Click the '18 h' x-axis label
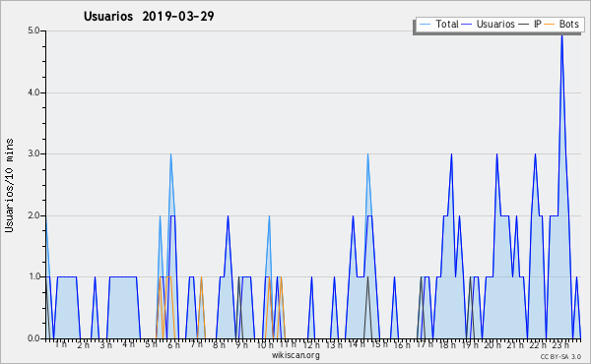The image size is (591, 364). [x=447, y=344]
